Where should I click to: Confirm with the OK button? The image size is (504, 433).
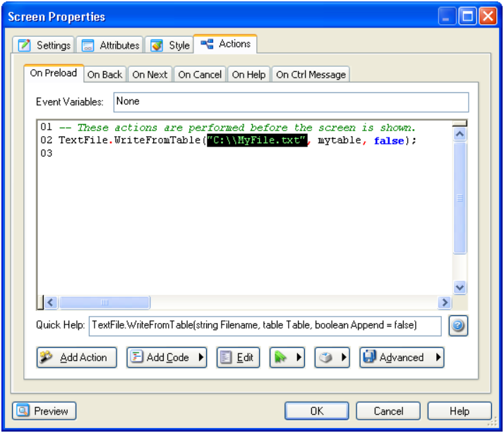click(x=317, y=411)
